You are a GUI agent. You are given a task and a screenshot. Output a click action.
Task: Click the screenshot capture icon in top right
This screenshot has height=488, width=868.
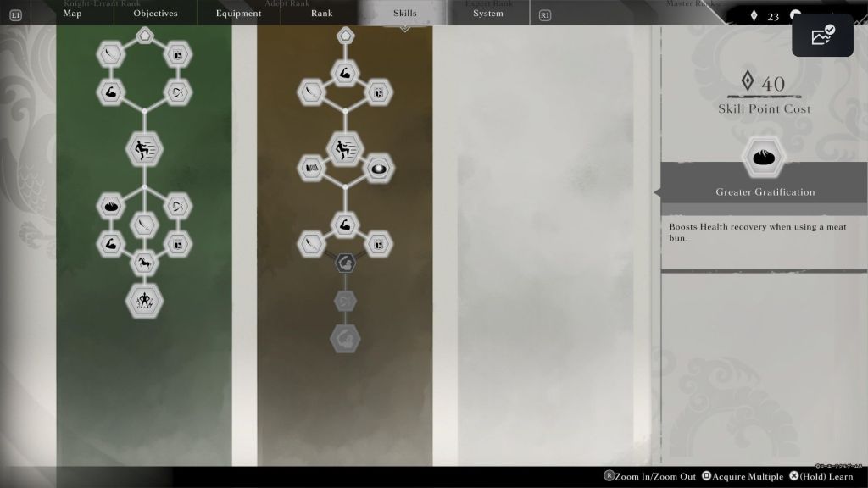(822, 36)
